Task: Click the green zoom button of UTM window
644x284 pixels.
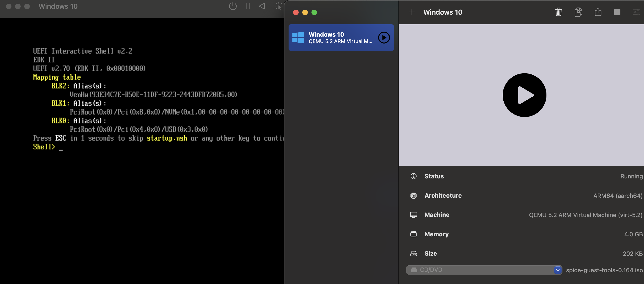Action: (x=314, y=13)
